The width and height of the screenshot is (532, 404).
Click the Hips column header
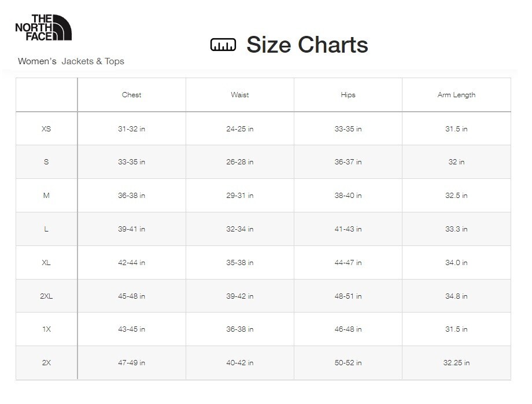(348, 95)
